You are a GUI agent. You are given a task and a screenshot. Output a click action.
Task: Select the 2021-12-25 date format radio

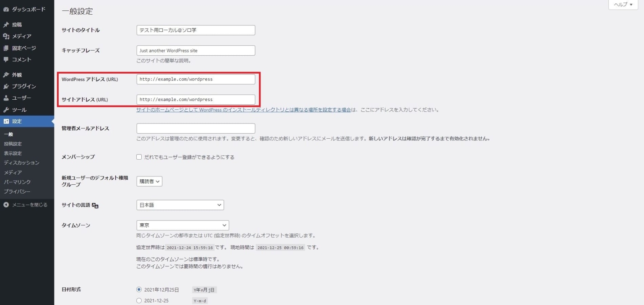click(x=139, y=300)
